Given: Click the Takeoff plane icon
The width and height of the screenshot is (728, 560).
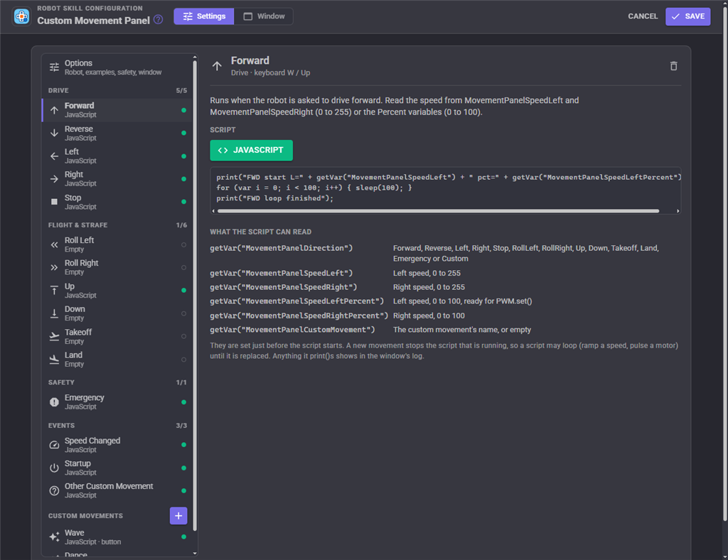Looking at the screenshot, I should (x=54, y=336).
